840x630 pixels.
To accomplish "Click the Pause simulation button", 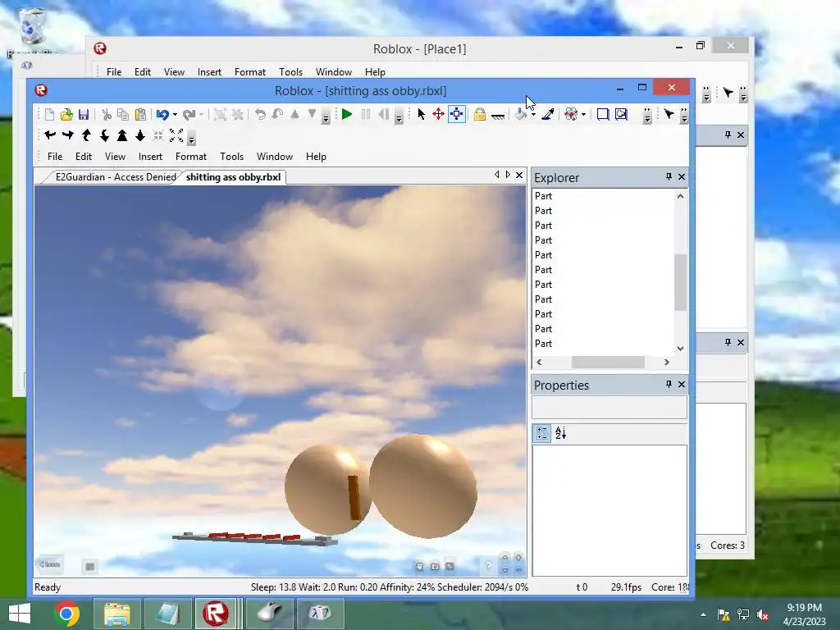I will pos(366,114).
